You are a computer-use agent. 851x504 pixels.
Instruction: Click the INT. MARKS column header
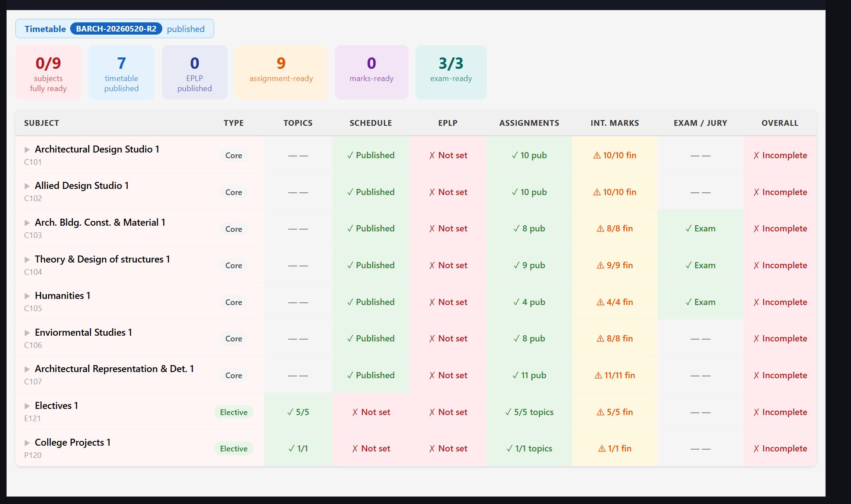pos(615,123)
